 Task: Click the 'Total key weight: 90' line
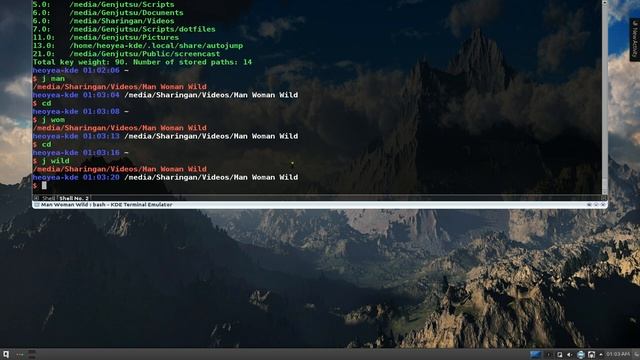pyautogui.click(x=142, y=62)
